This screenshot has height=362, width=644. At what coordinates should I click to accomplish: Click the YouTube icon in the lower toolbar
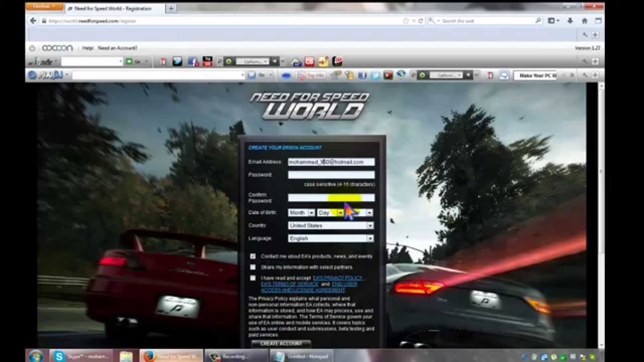pyautogui.click(x=388, y=75)
